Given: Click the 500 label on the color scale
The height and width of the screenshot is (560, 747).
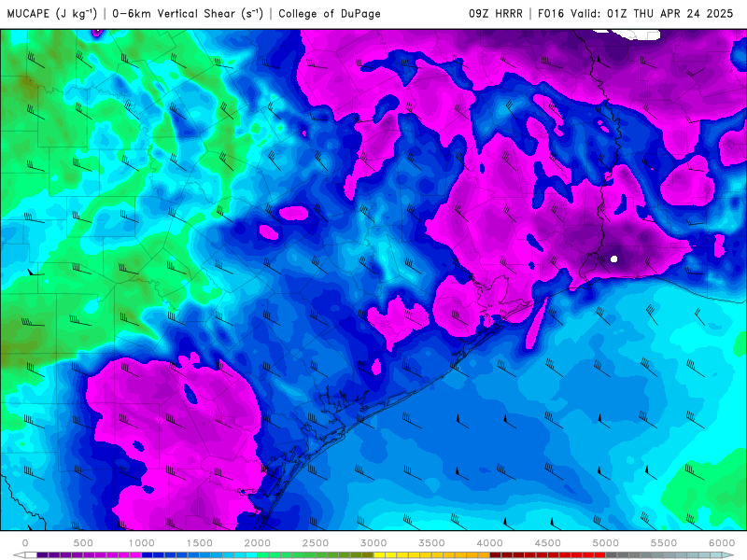Looking at the screenshot, I should [x=83, y=543].
